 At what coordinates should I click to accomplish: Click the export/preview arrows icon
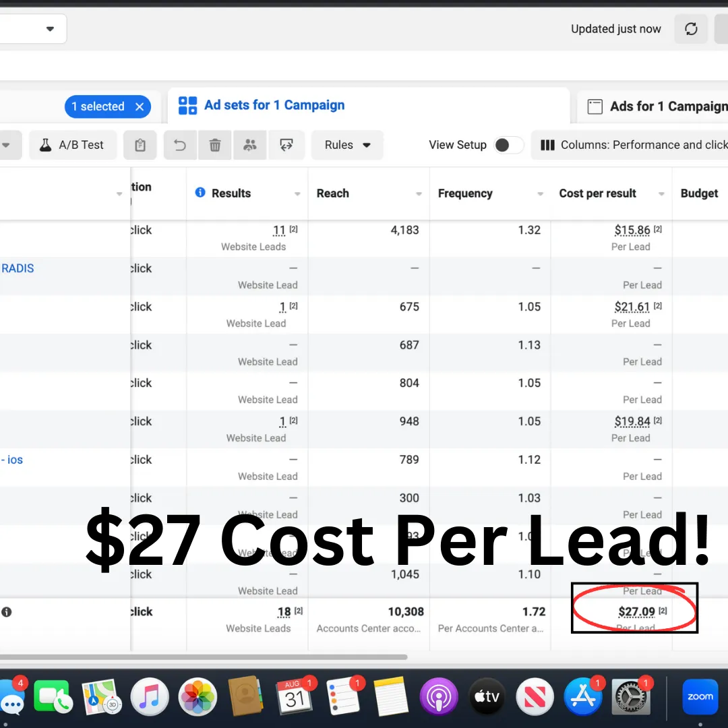(286, 146)
